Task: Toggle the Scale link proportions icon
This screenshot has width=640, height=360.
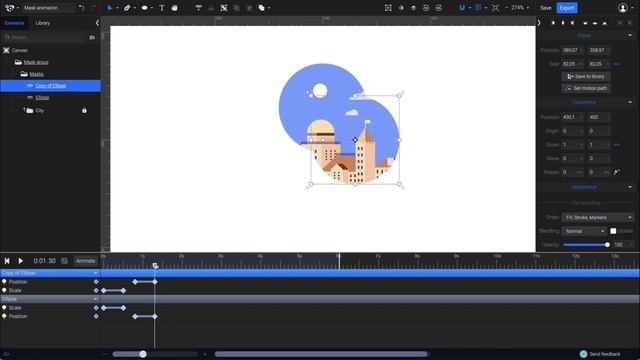Action: tap(617, 144)
